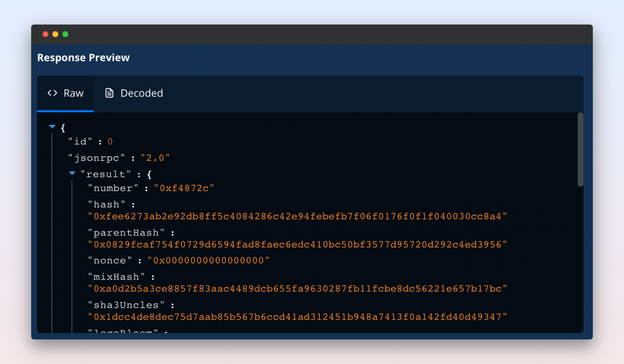Switch to the Raw tab
This screenshot has height=364, width=624.
click(65, 93)
